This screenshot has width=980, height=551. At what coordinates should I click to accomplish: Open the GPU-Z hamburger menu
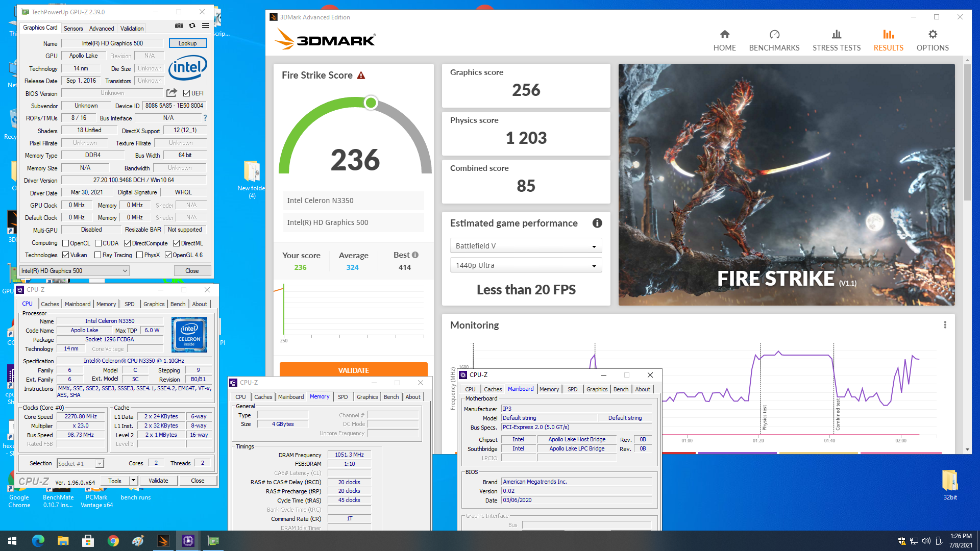tap(205, 26)
